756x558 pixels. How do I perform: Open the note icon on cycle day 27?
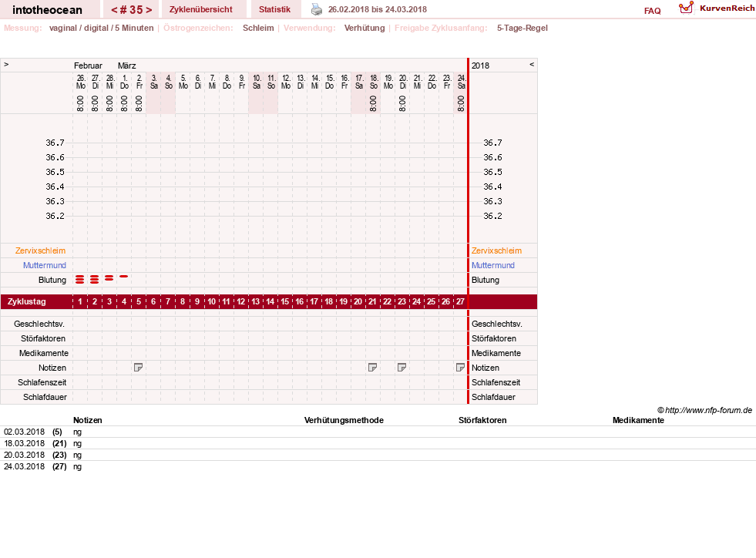460,368
